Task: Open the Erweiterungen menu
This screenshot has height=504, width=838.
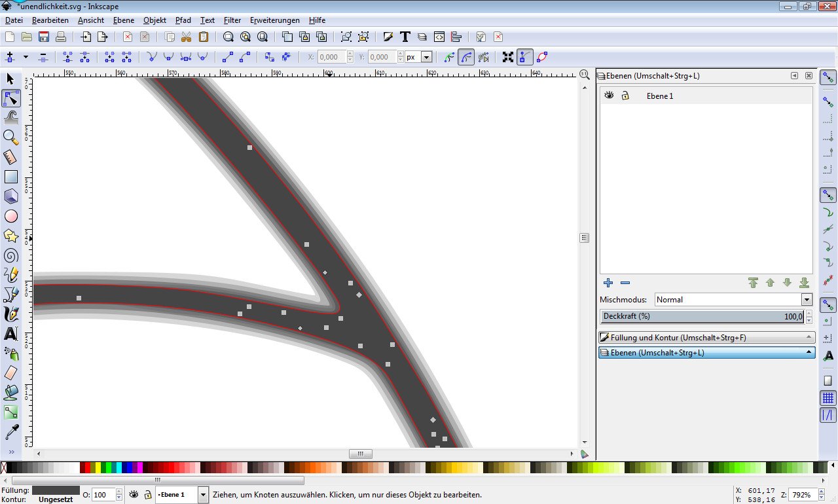Action: click(x=274, y=20)
